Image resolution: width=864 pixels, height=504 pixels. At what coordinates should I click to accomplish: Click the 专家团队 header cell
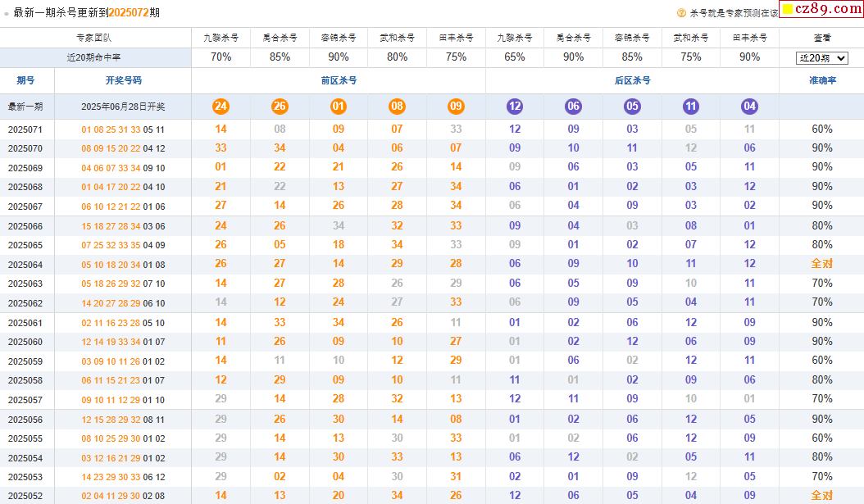coord(93,38)
